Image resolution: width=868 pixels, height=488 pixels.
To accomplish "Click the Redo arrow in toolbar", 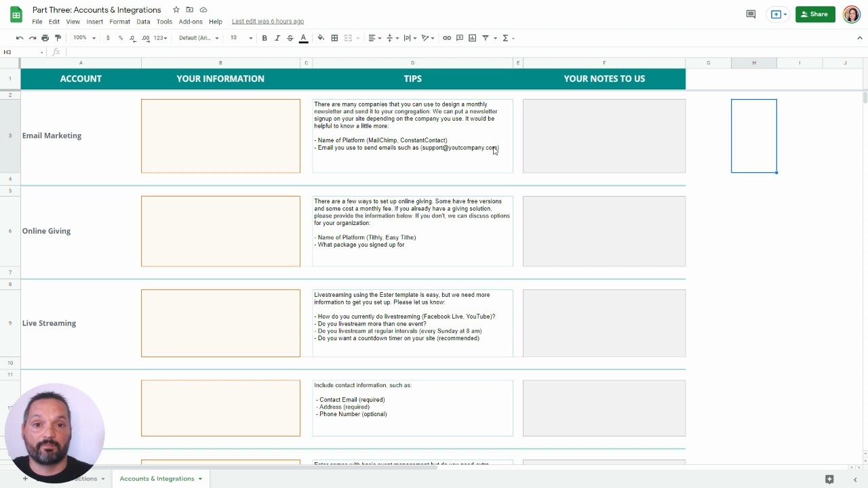I will coord(33,38).
